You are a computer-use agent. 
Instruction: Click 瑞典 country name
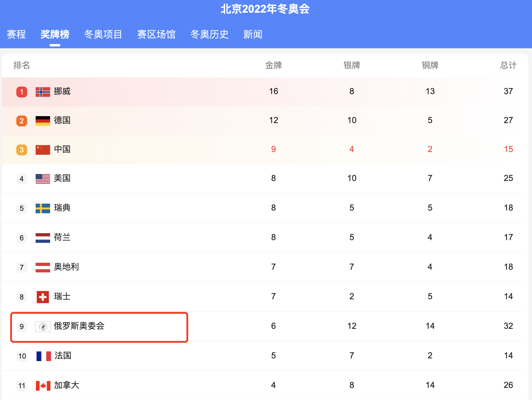click(62, 208)
